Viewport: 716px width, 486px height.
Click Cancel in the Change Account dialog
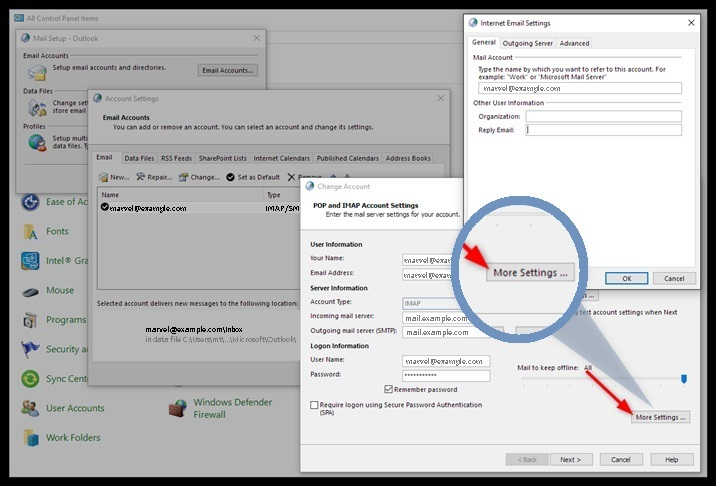[621, 460]
